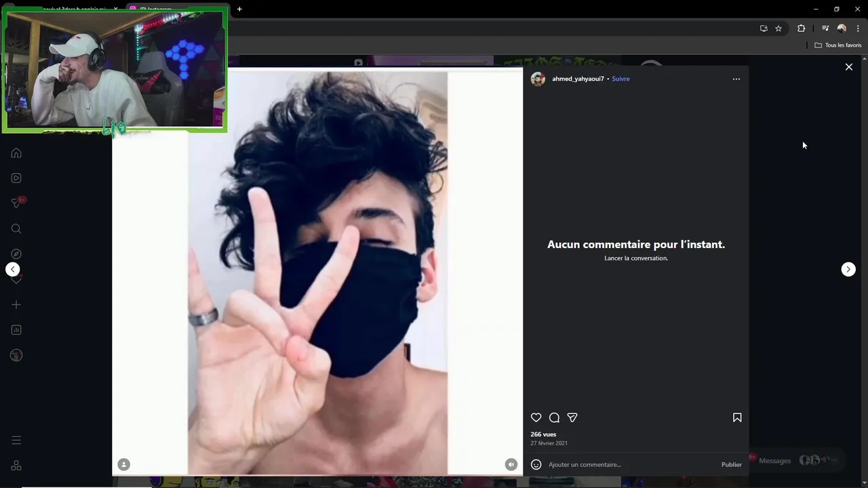Go to the next post arrow
The width and height of the screenshot is (868, 488).
tap(848, 269)
